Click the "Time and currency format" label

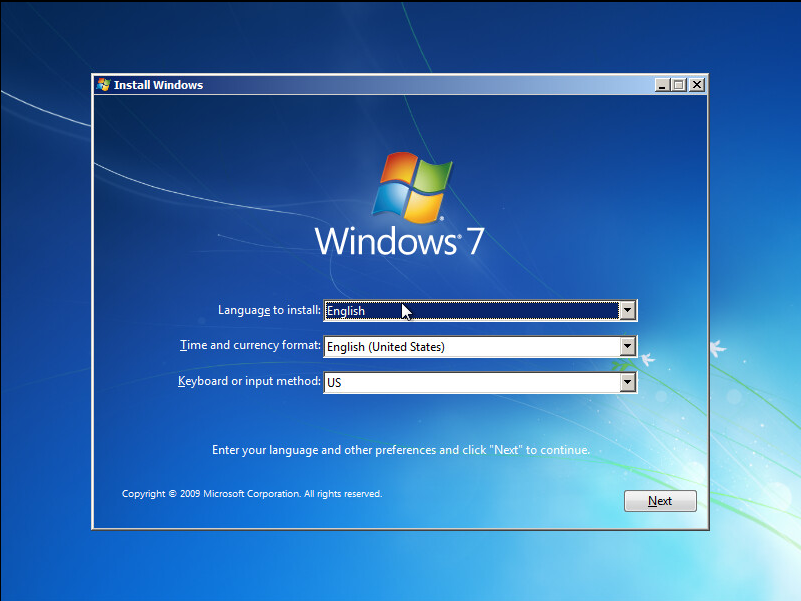coord(250,346)
